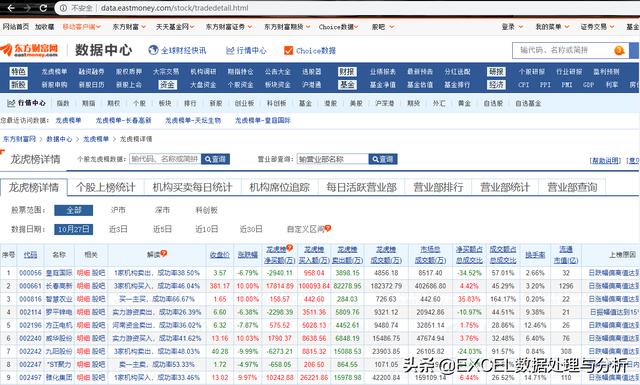The width and height of the screenshot is (640, 385).
Task: Click the 研报 category badge
Action: [x=496, y=71]
